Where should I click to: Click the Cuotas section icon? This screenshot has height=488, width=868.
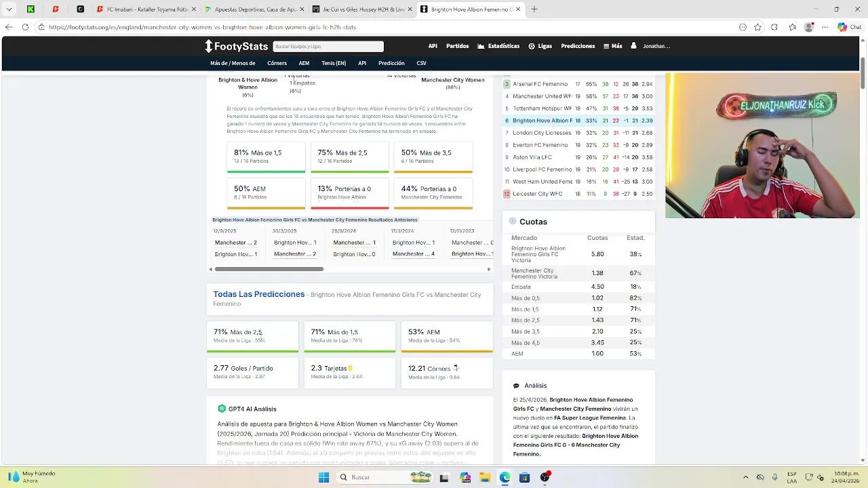point(513,222)
